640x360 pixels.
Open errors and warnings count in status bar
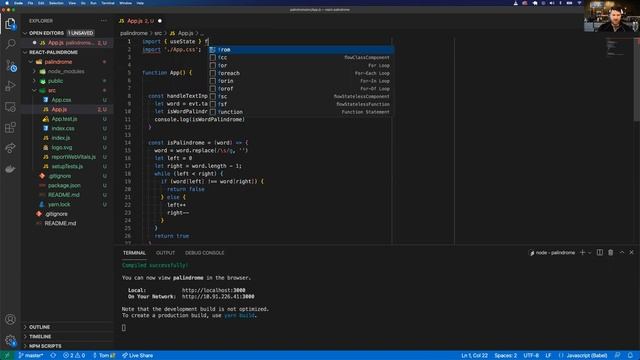click(x=74, y=356)
